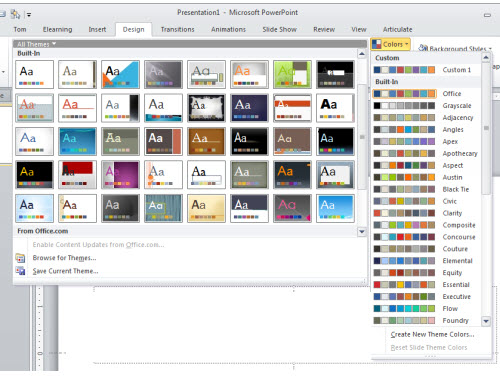Click Create New Theme Colors option
Image resolution: width=500 pixels, height=377 pixels.
coord(432,334)
